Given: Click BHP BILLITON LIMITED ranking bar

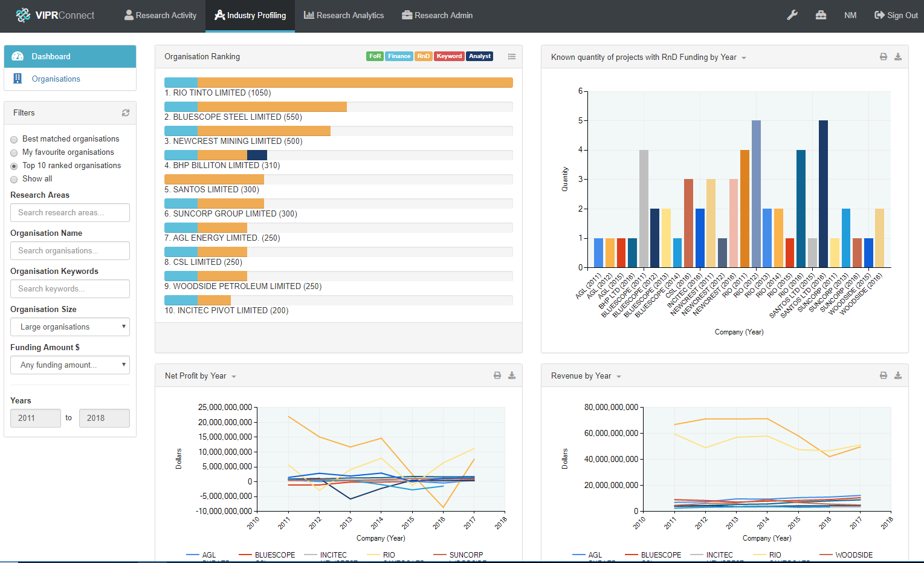Looking at the screenshot, I should pos(338,155).
